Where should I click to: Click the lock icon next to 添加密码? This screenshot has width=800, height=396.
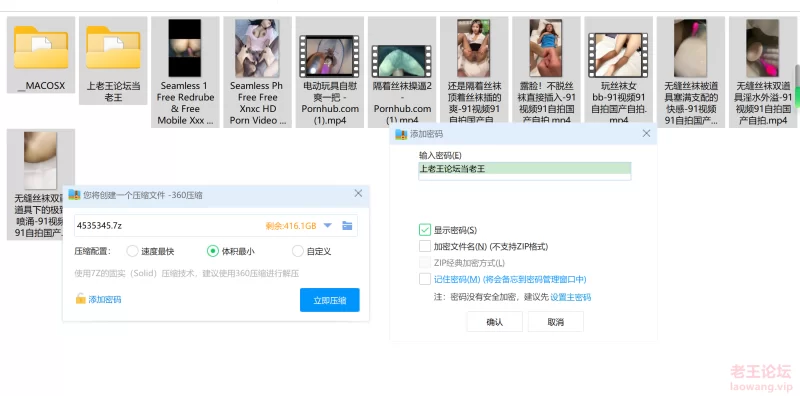(81, 299)
